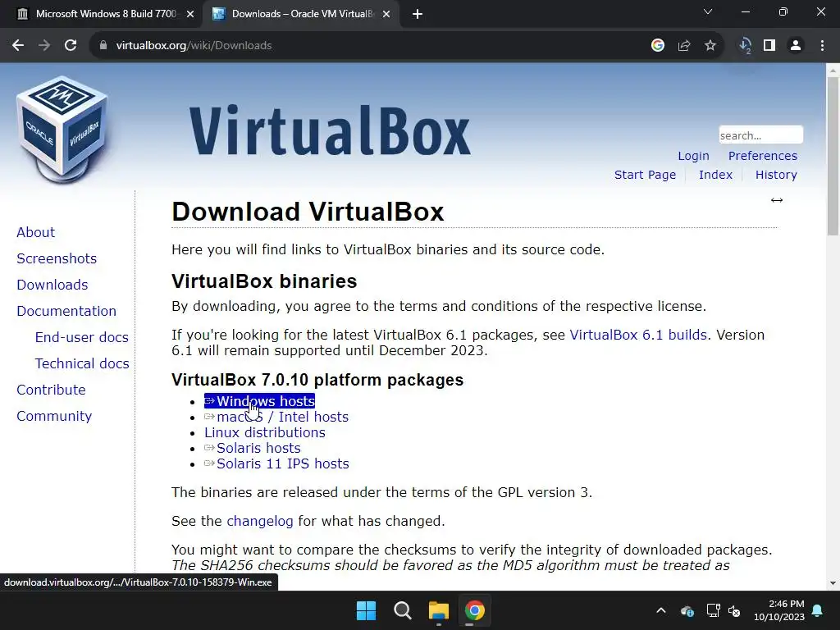Close the Downloads Oracle VM VirtualBox tab
This screenshot has width=840, height=630.
click(x=386, y=14)
